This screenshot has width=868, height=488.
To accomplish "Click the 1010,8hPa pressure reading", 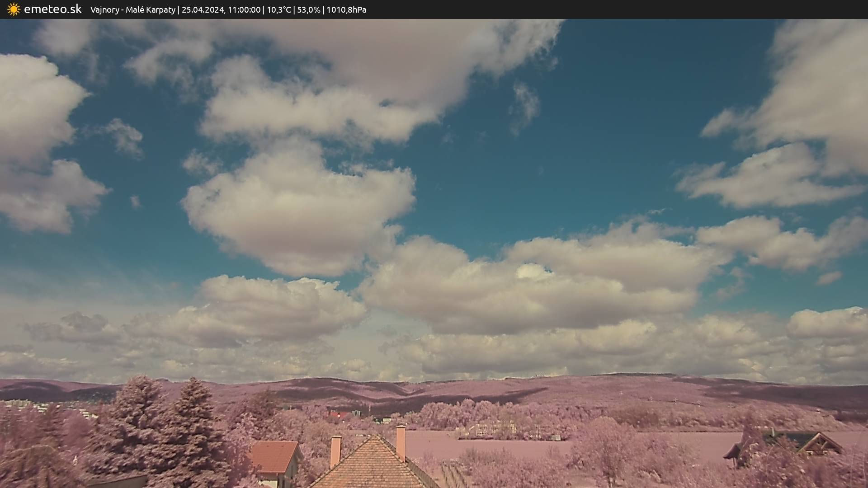I will tap(346, 10).
